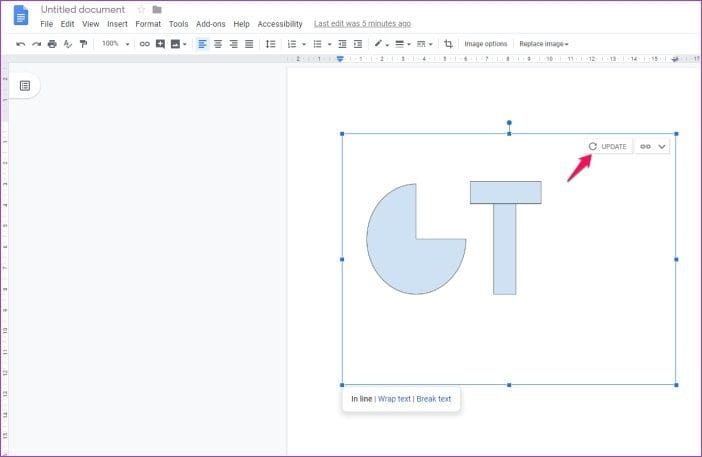Star the Untitled document
This screenshot has height=457, width=702.
click(x=141, y=9)
